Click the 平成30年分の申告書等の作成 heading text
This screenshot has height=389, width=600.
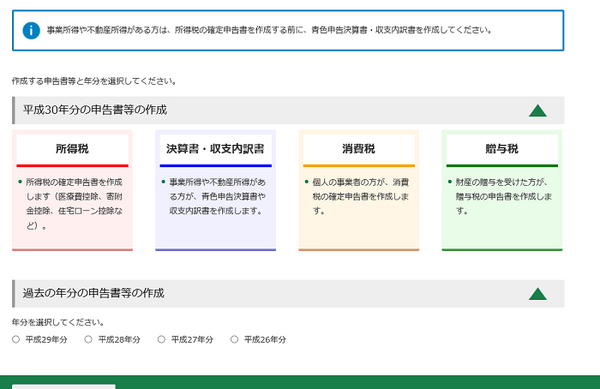click(95, 110)
